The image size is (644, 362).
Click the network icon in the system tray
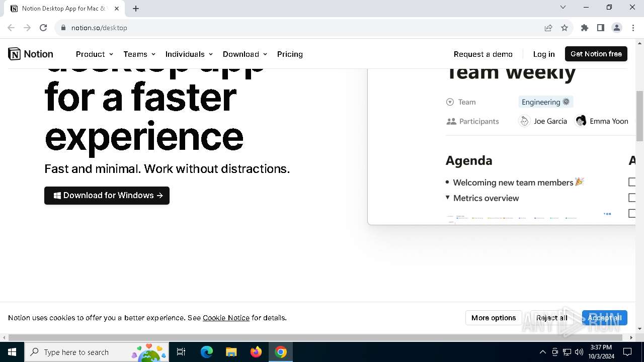[x=567, y=352]
